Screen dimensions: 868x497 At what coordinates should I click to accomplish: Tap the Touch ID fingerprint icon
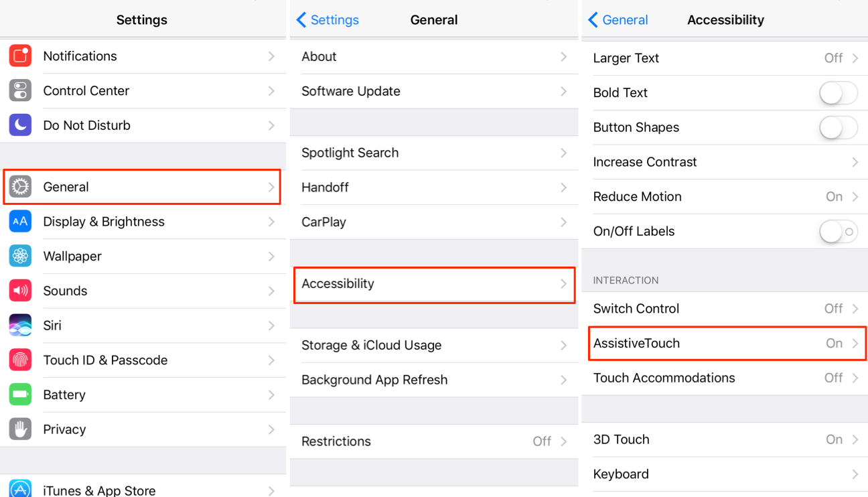[x=20, y=360]
